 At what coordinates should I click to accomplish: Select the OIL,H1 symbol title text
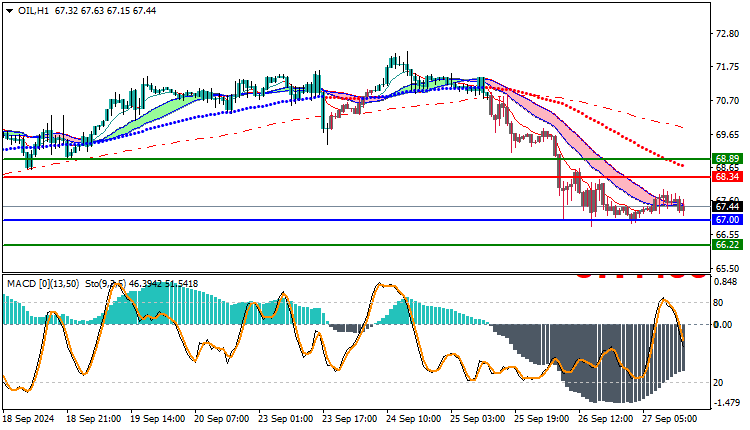[x=33, y=11]
